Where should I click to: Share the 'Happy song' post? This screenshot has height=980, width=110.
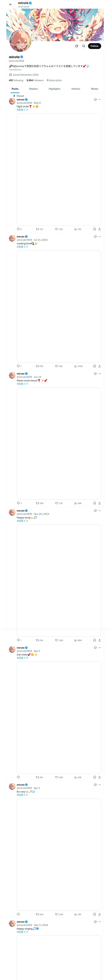coord(99,640)
